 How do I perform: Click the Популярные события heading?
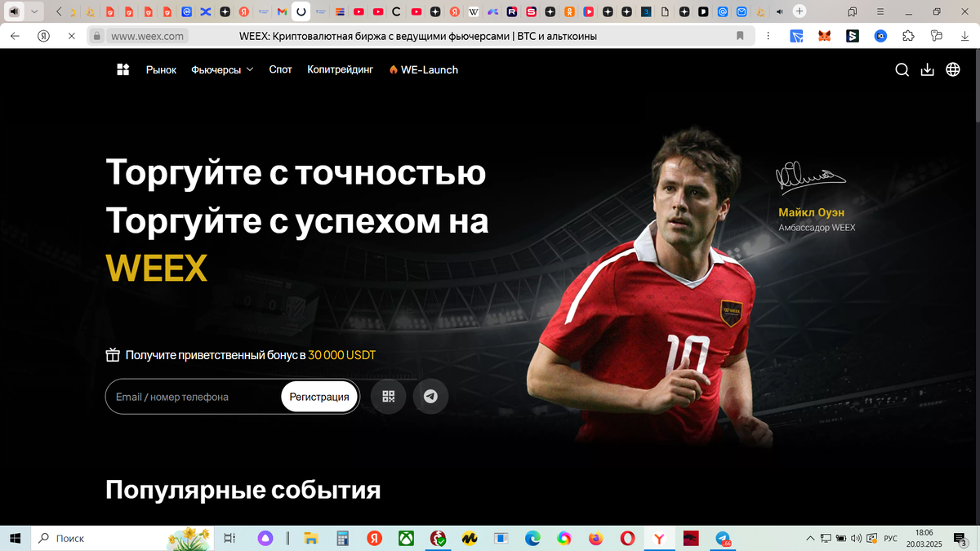click(243, 490)
